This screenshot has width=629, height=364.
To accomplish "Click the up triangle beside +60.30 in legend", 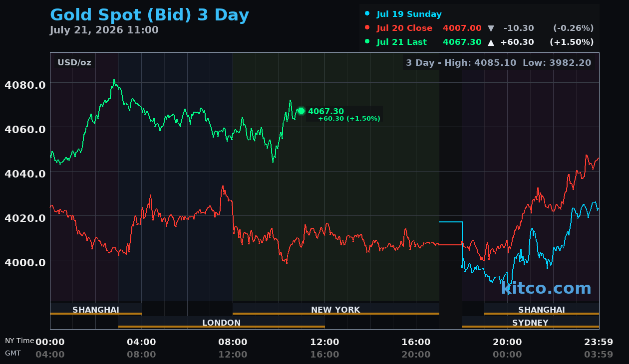I will [x=491, y=42].
